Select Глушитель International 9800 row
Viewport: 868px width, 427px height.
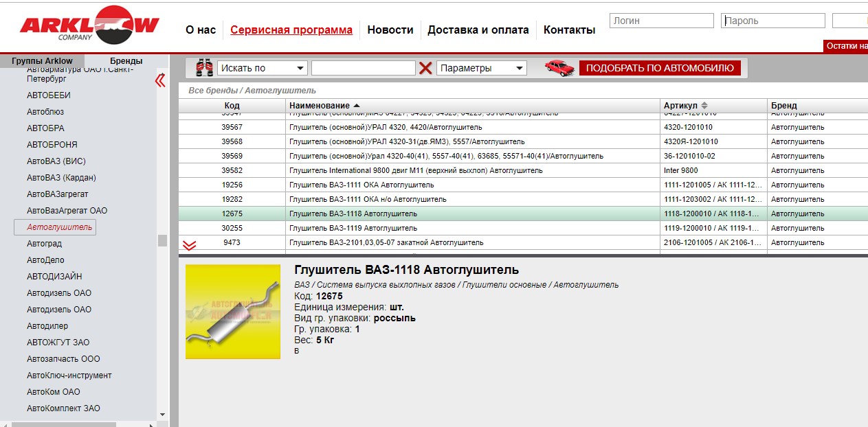(x=523, y=170)
